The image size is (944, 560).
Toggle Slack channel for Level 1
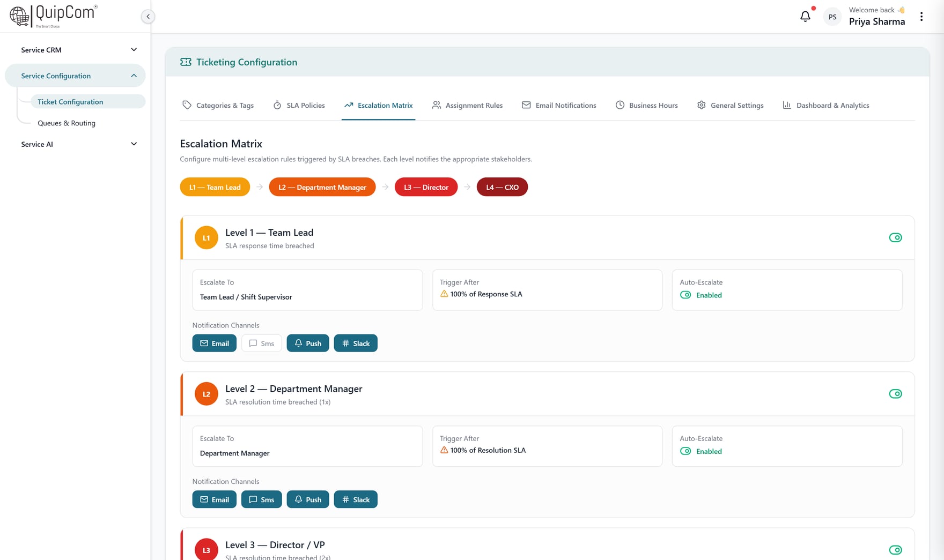(x=356, y=343)
